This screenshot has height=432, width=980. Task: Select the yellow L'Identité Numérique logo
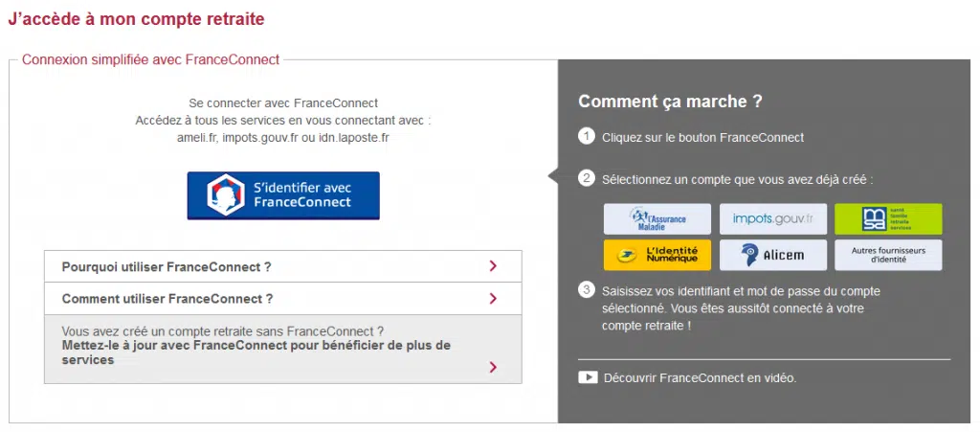[657, 255]
